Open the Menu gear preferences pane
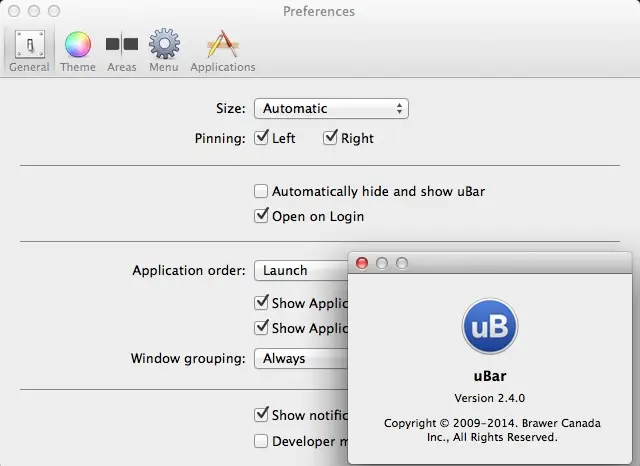This screenshot has width=640, height=466. [x=164, y=51]
